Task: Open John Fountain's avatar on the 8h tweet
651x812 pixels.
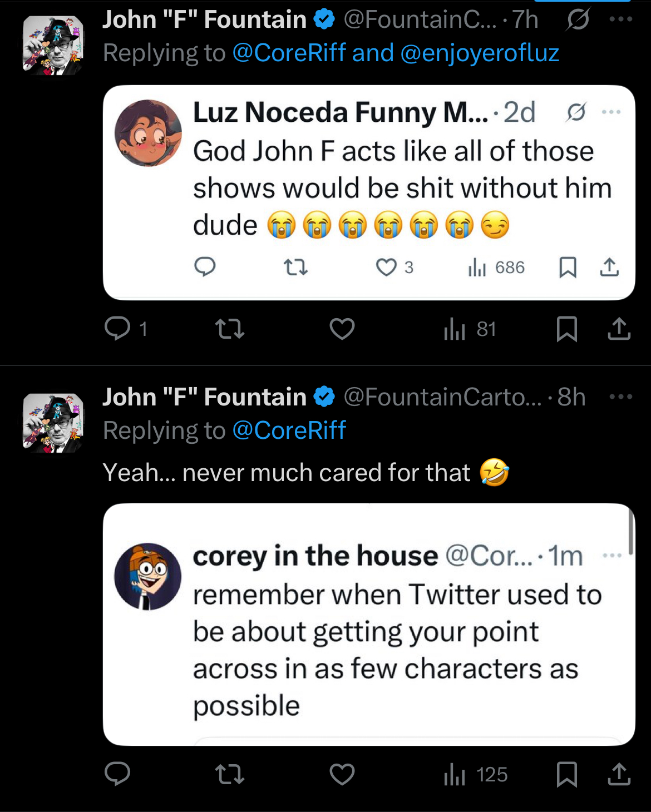Action: point(53,423)
